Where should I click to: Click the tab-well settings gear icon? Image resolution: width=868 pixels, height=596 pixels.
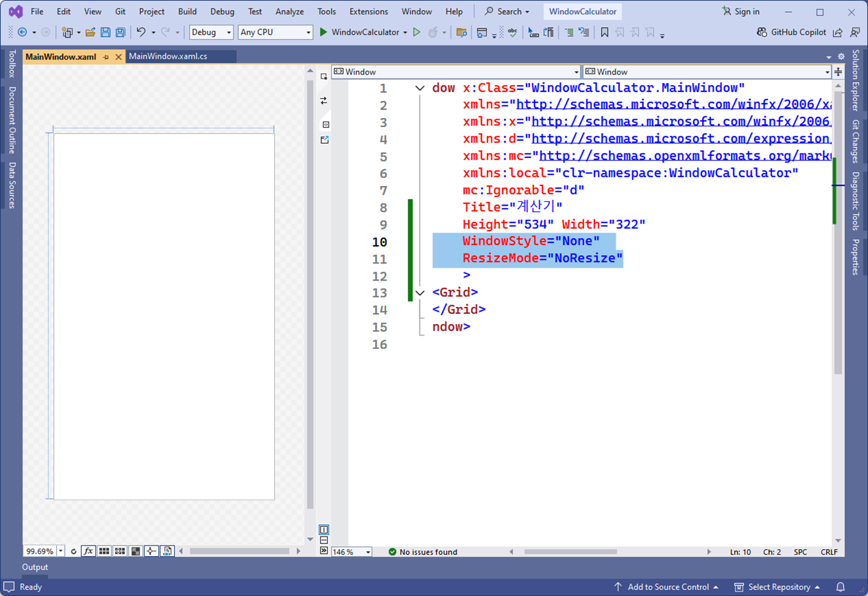[841, 56]
